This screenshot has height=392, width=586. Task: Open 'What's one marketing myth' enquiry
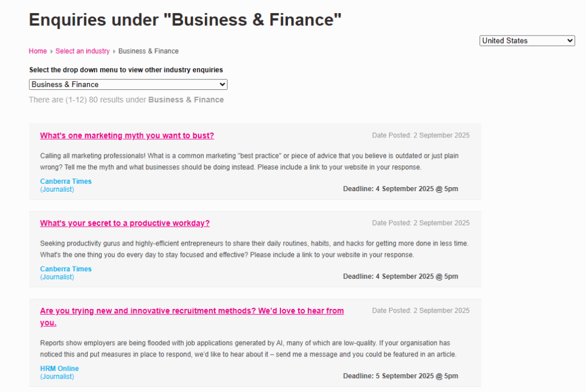[x=127, y=136]
